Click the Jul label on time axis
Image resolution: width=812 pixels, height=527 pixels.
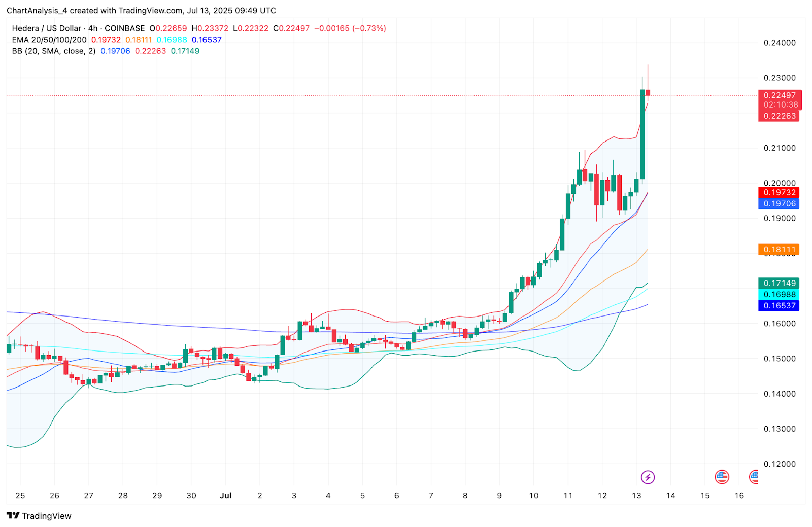225,495
